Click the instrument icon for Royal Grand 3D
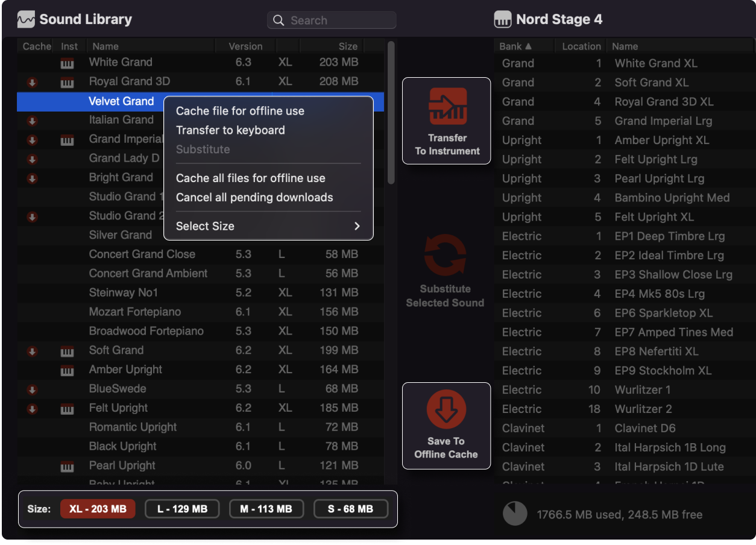This screenshot has height=545, width=756. click(x=67, y=83)
